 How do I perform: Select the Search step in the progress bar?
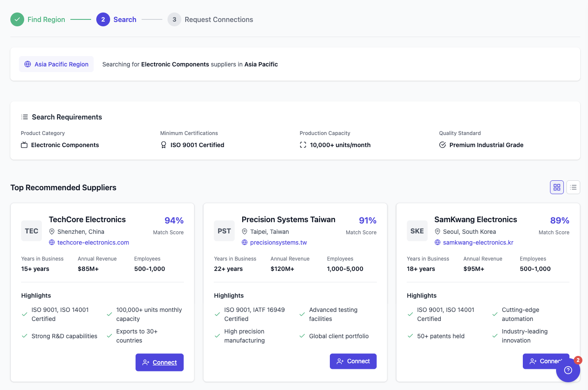pyautogui.click(x=102, y=19)
